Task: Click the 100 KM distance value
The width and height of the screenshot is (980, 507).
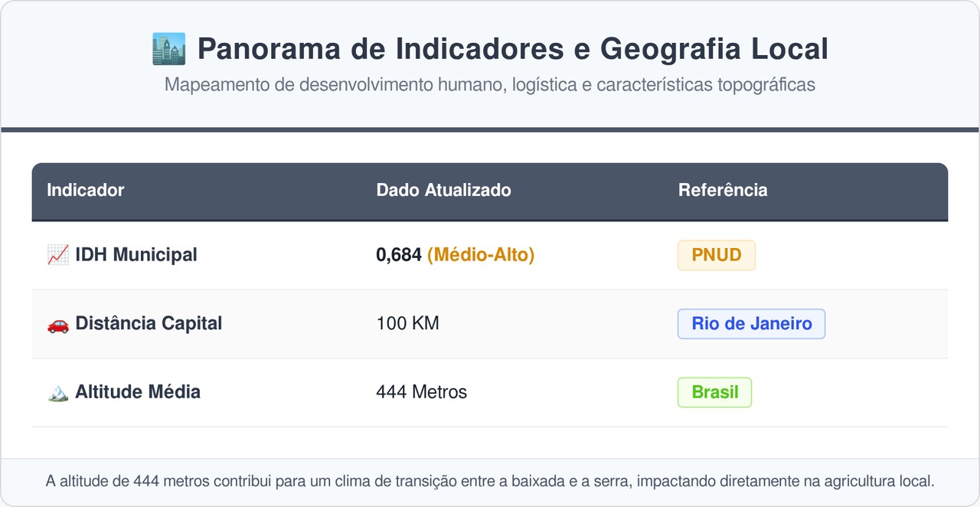Action: coord(407,324)
